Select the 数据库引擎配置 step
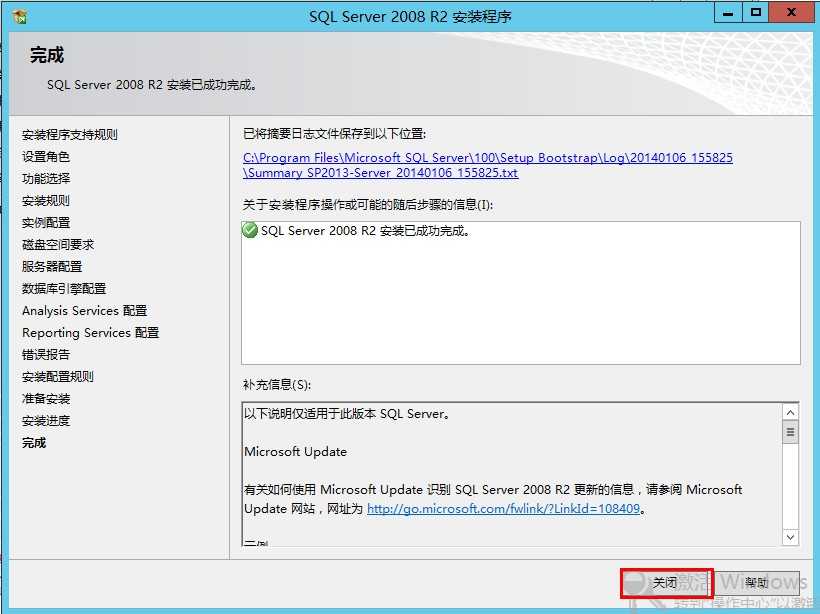Screen dimensions: 820x614 point(64,288)
